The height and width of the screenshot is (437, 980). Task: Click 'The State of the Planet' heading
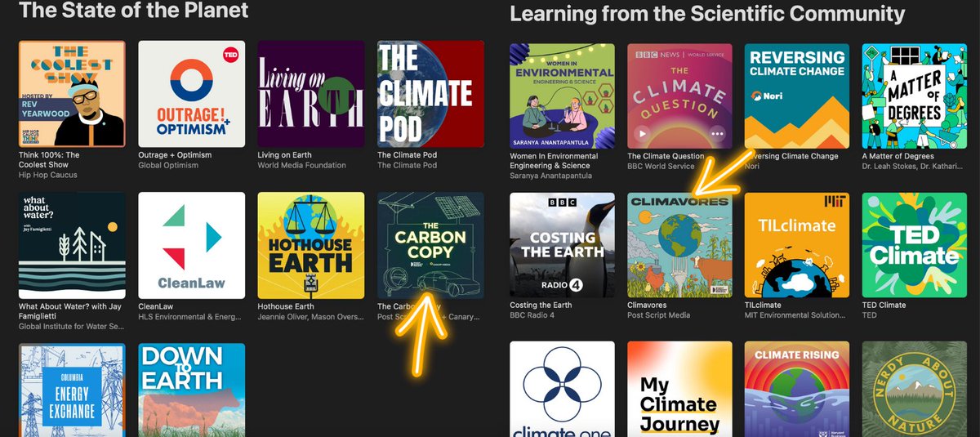tap(133, 11)
